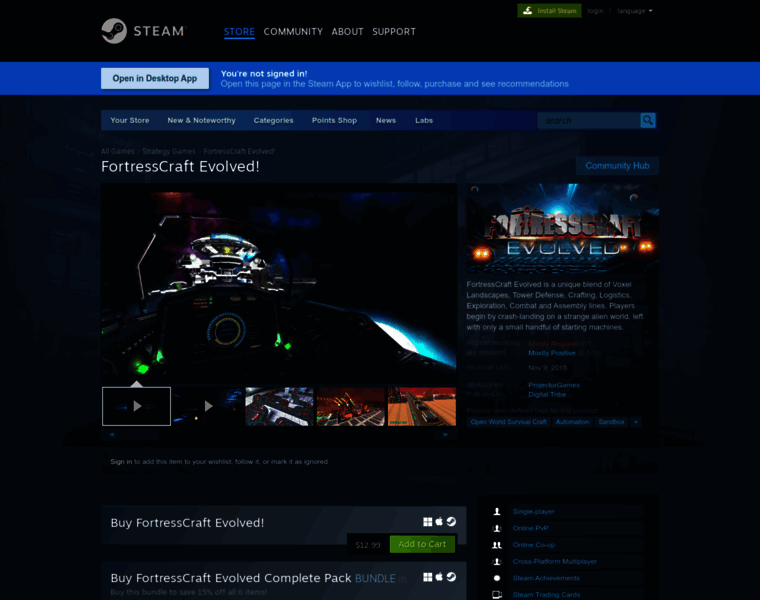Image resolution: width=760 pixels, height=600 pixels.
Task: Click the thumbnail strip scroll handle
Action: coord(139,434)
